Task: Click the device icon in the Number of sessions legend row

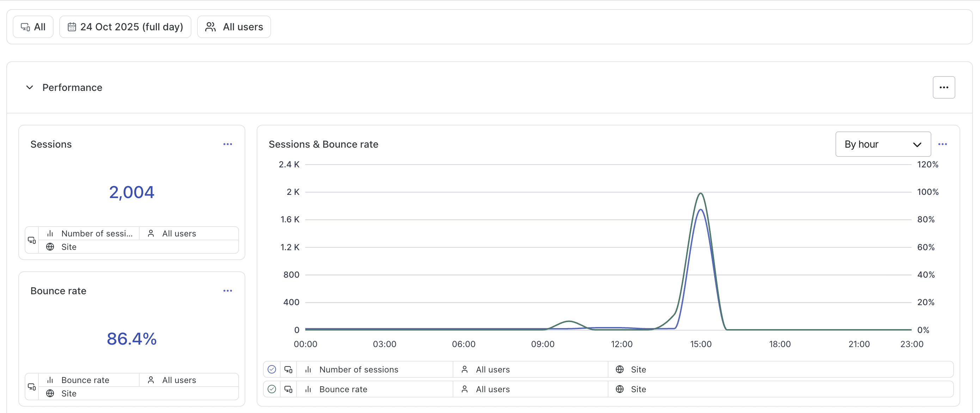Action: (288, 369)
